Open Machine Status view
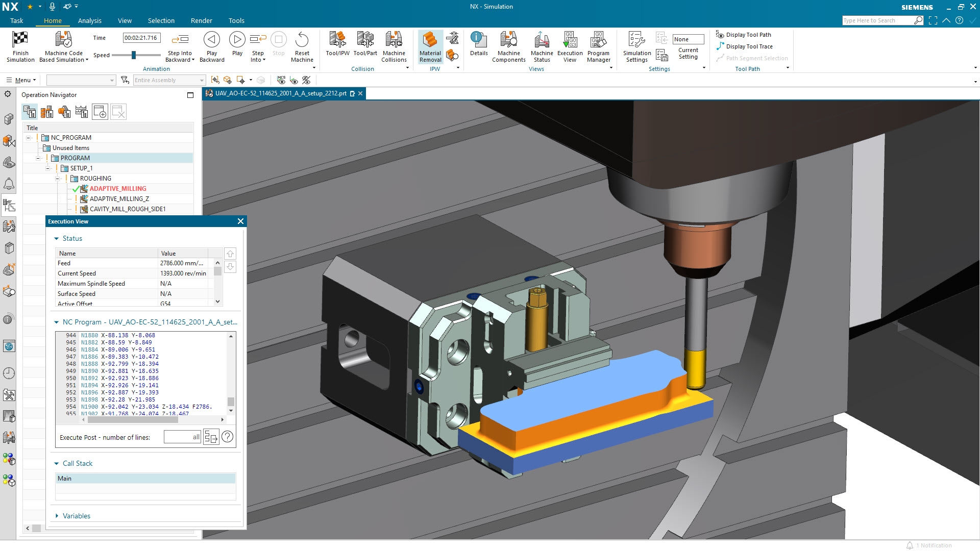Viewport: 980px width, 551px height. point(542,46)
